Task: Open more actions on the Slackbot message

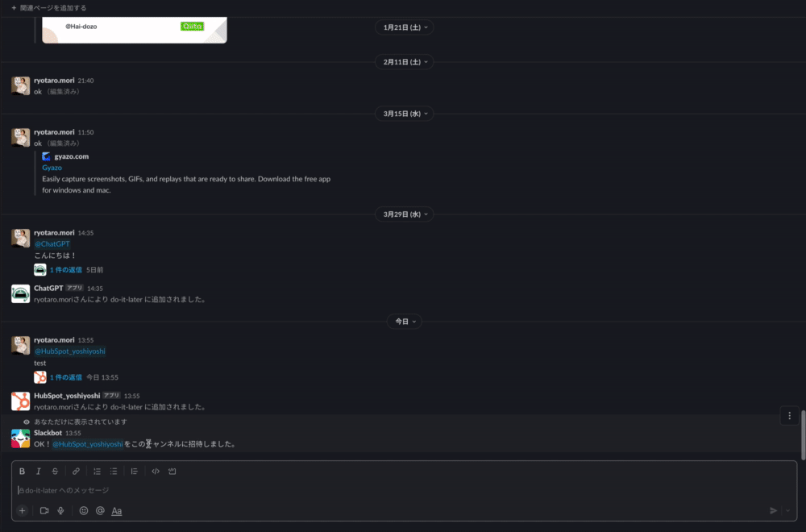Action: (789, 415)
